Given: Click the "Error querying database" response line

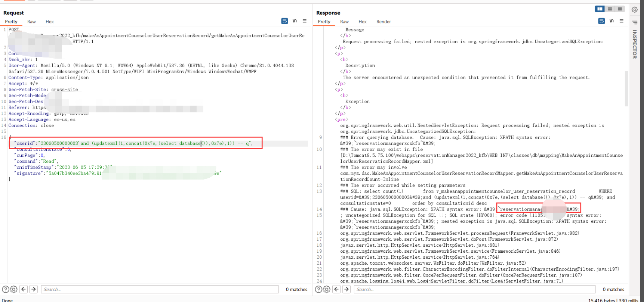Looking at the screenshot, I should 445,137.
